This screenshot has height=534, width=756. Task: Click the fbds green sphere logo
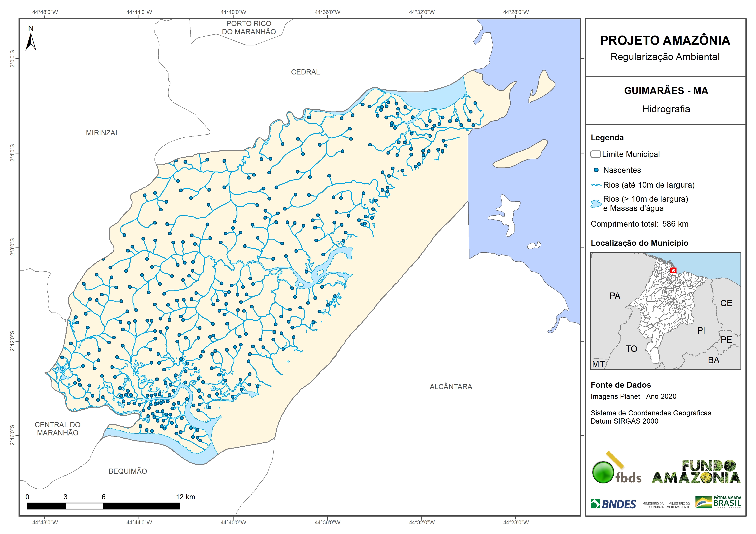tap(603, 472)
